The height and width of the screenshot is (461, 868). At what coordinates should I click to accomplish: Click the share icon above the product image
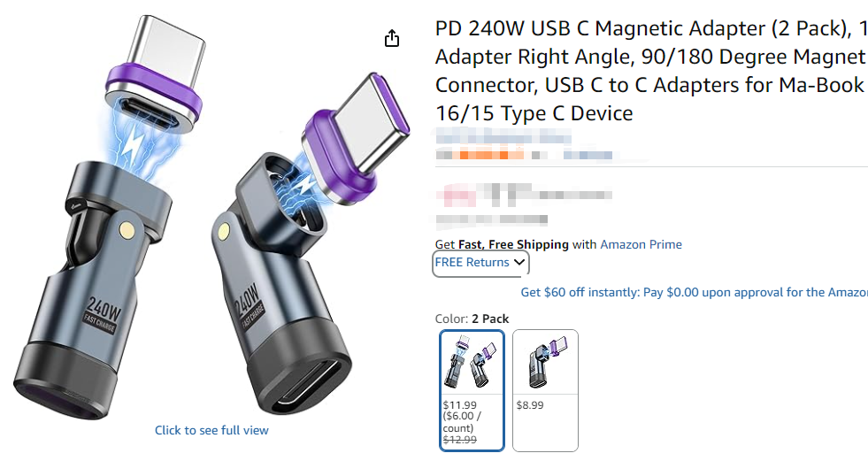pyautogui.click(x=392, y=38)
